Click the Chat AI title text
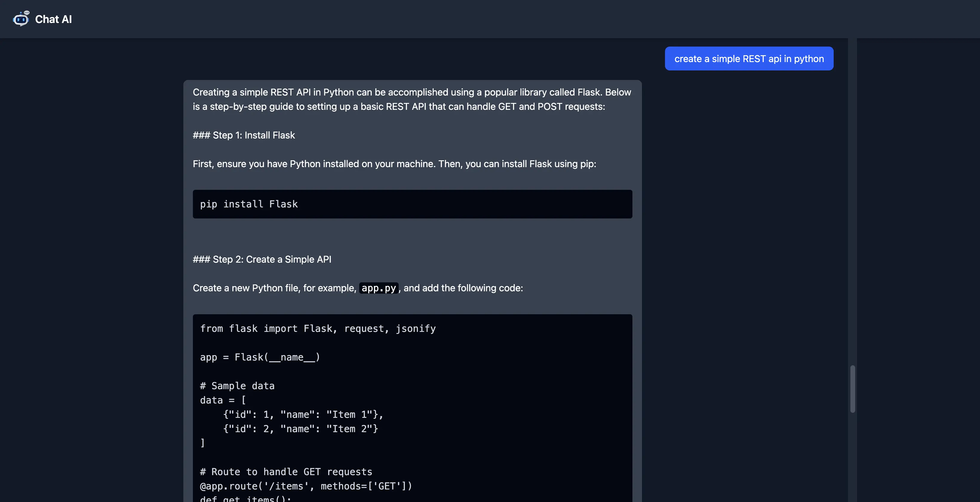The image size is (980, 502). coord(53,19)
